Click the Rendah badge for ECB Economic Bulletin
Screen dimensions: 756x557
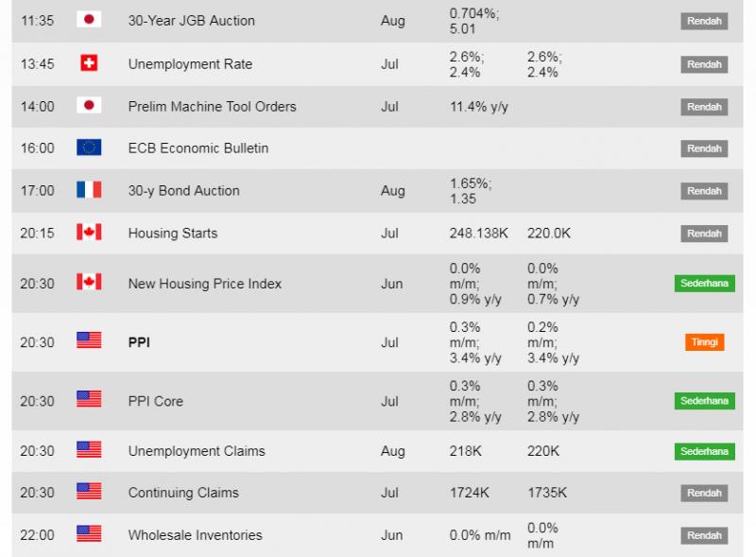tap(704, 148)
